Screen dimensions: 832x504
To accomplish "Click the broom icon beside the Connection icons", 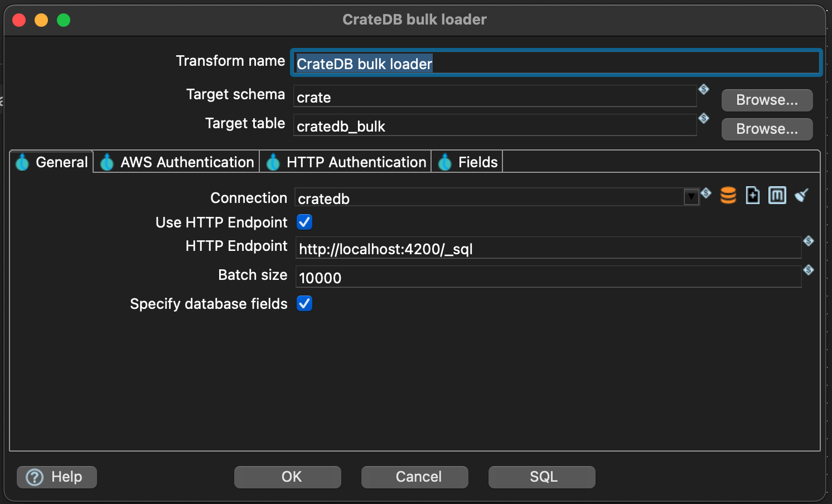I will point(802,195).
